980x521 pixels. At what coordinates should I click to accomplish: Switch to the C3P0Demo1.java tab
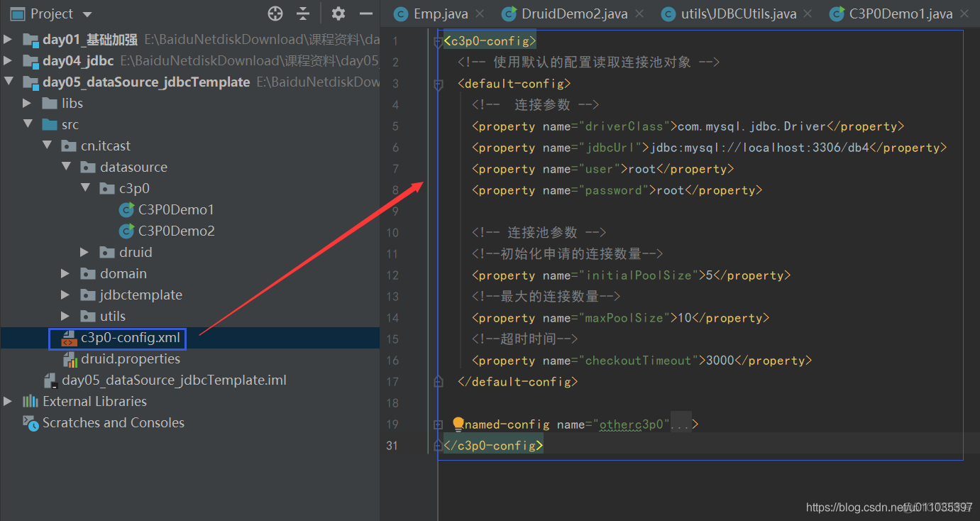[901, 13]
